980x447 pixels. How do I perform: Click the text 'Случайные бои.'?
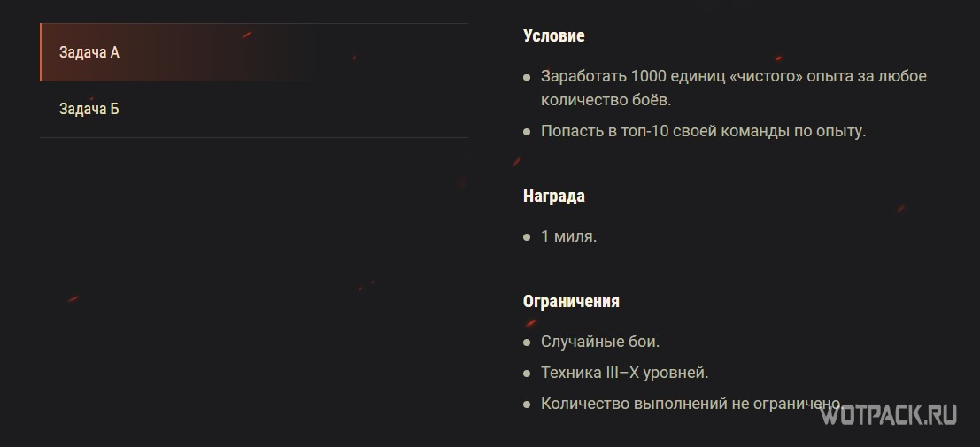[600, 342]
